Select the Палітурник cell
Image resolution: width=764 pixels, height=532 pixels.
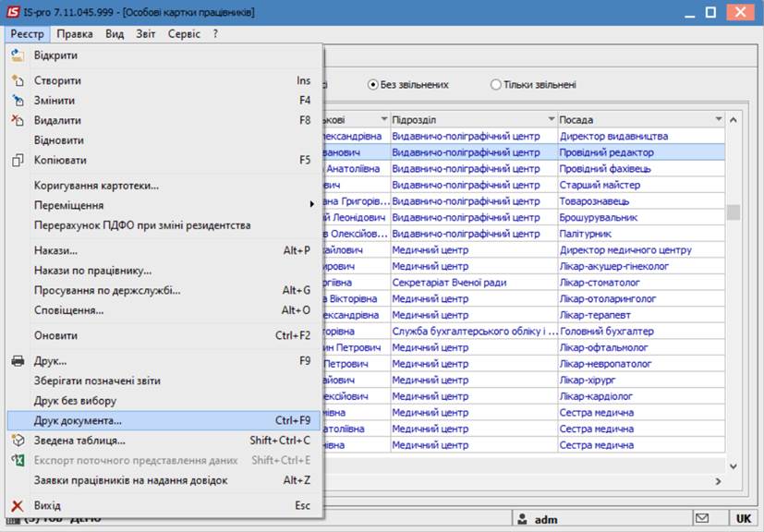point(641,234)
